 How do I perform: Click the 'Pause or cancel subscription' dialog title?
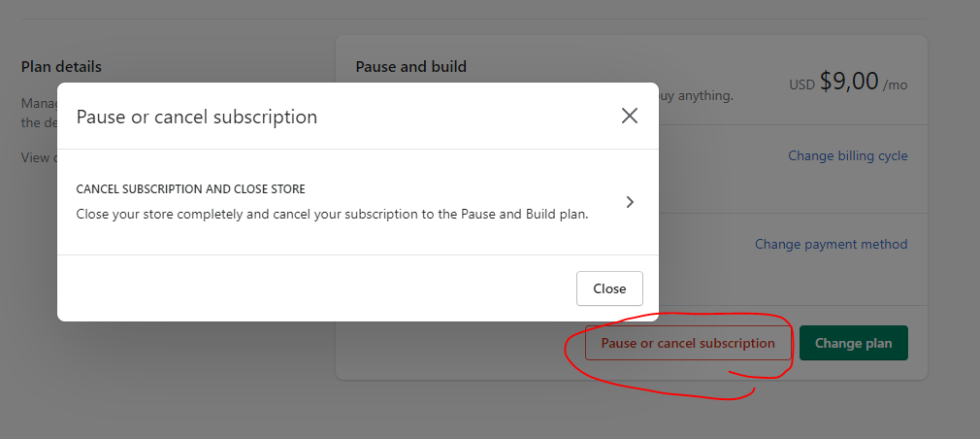pyautogui.click(x=197, y=117)
